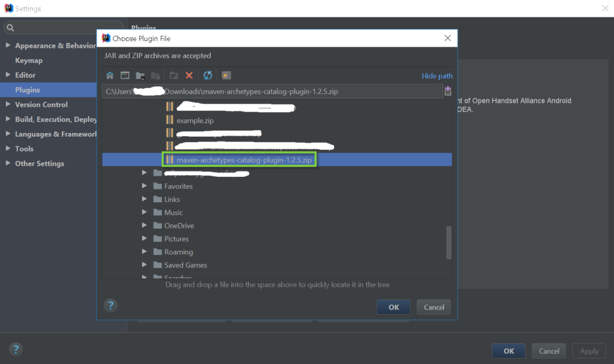
Task: Click the Favorites folder icon
Action: tap(158, 186)
